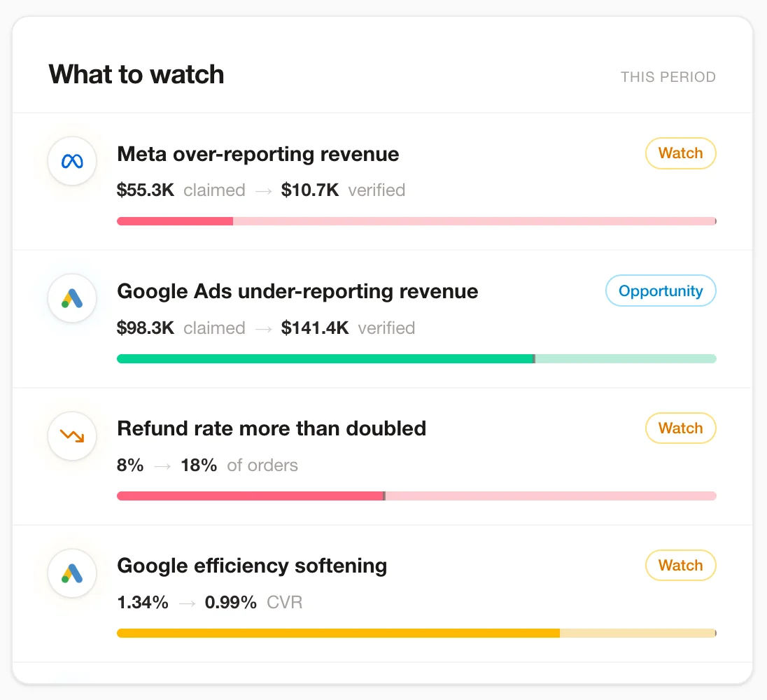This screenshot has width=767, height=700.
Task: Click the Meta logo icon
Action: coord(72,161)
